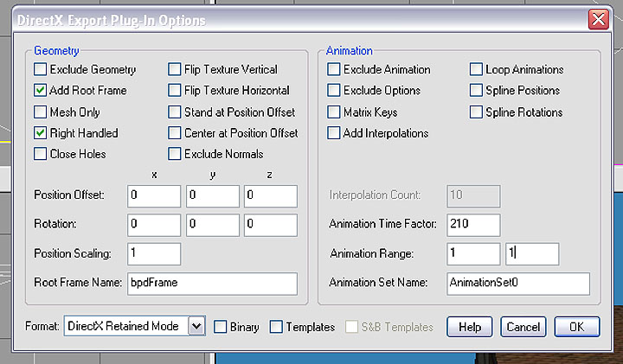Click the Position Offset x field
This screenshot has height=364, width=623.
click(154, 196)
